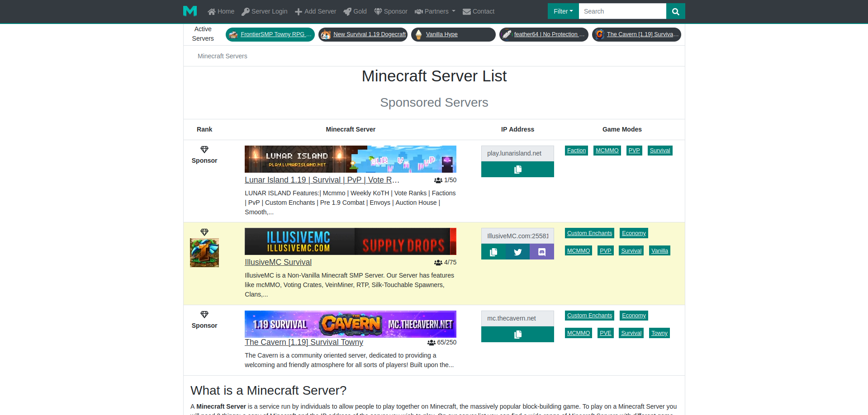The width and height of the screenshot is (868, 415).
Task: Click the site's M logo
Action: [x=190, y=11]
